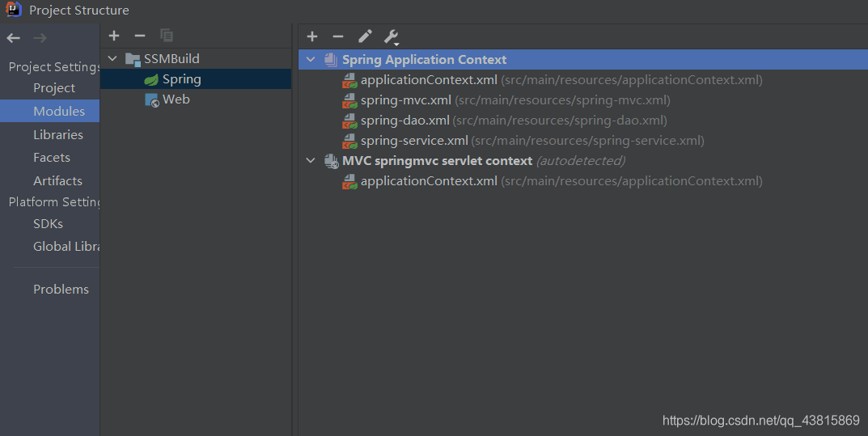Click the back navigation arrow

point(13,38)
